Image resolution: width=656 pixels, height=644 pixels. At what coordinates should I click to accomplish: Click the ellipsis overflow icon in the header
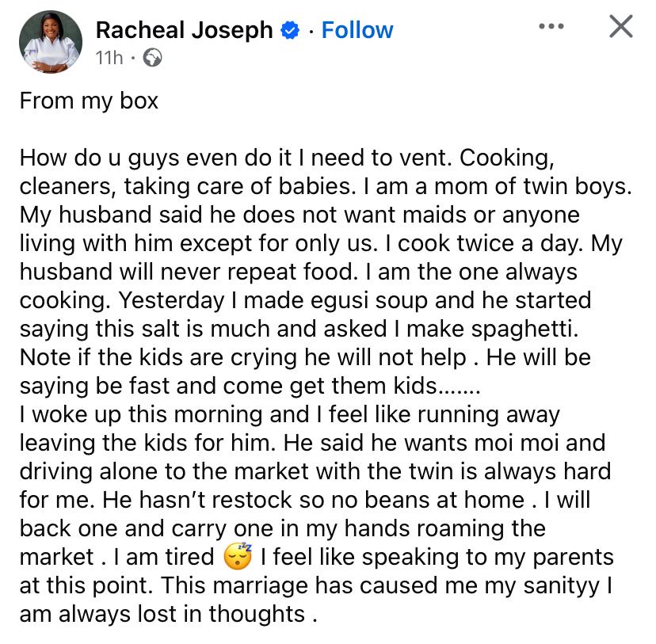coord(551,25)
